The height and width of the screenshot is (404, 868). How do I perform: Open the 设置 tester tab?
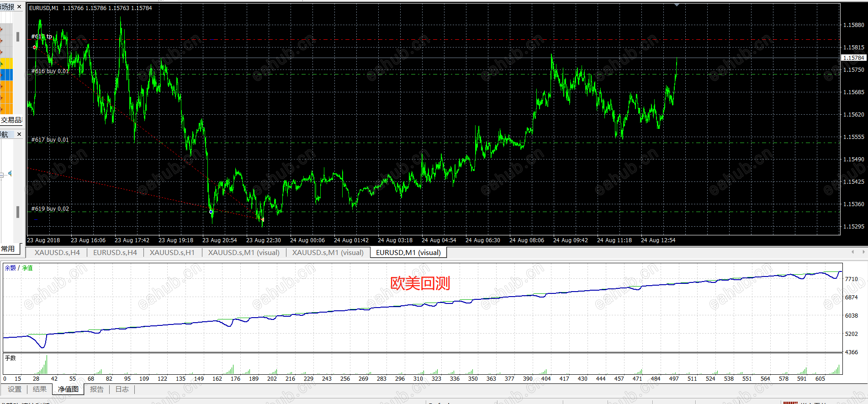pos(15,389)
